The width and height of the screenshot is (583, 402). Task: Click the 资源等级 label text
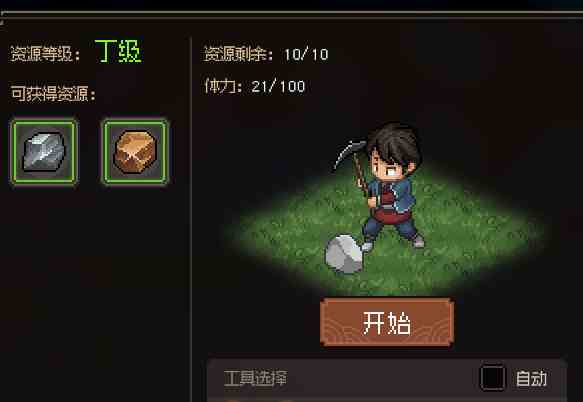pos(45,55)
